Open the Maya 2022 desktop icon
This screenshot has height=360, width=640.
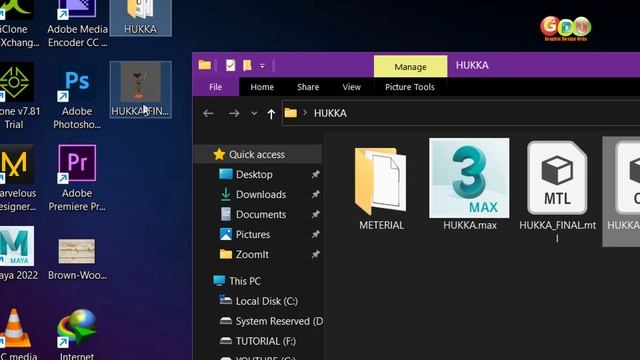coord(17,253)
